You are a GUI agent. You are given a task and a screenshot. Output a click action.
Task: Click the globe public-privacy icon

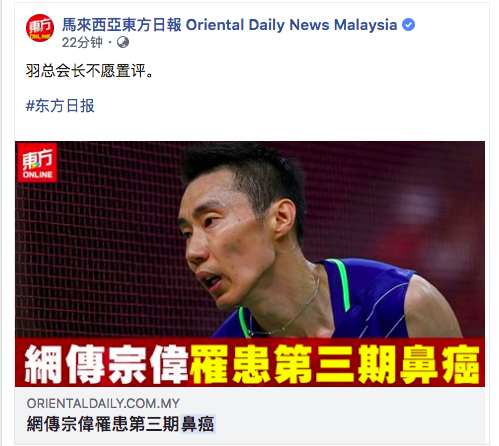coord(123,42)
